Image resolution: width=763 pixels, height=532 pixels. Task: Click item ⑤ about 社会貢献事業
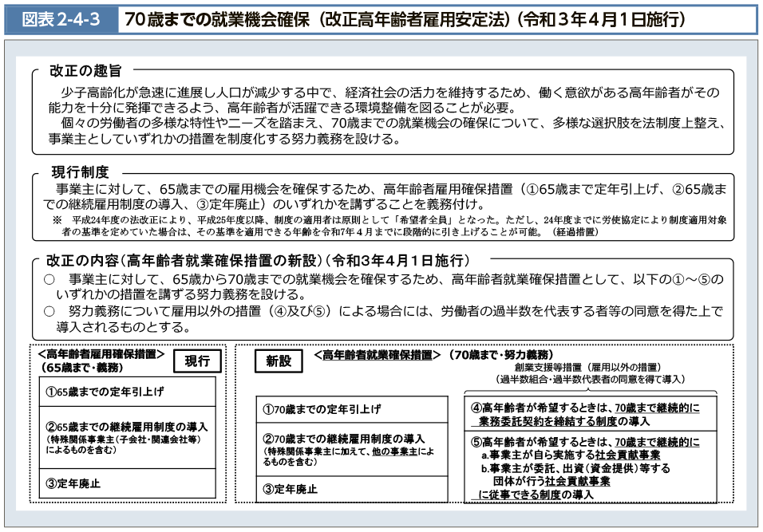tap(585, 441)
